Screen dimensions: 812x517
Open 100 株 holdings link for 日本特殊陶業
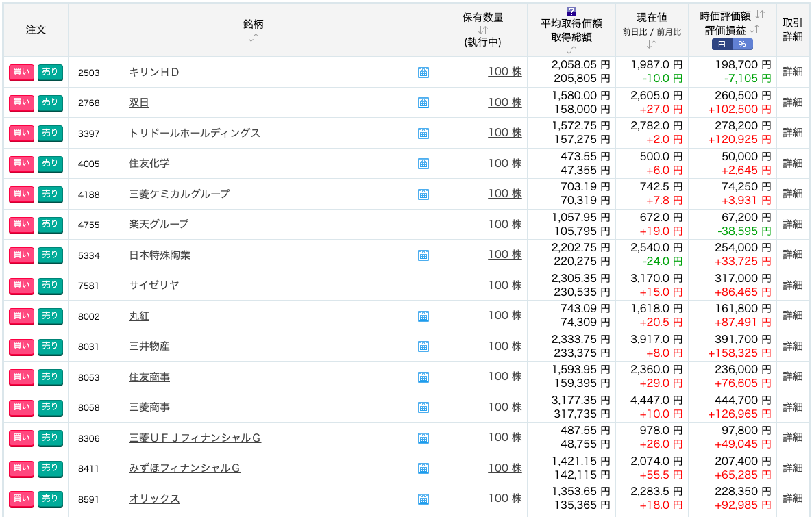505,255
